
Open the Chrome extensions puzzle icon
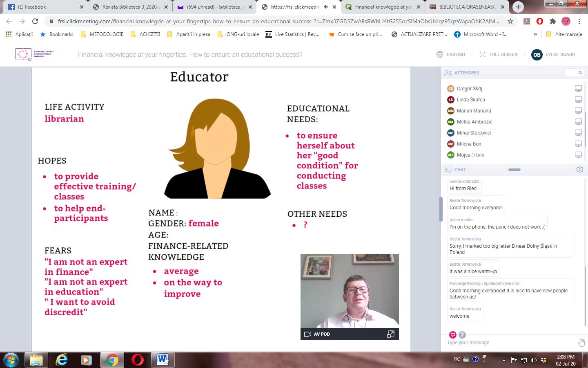click(553, 21)
